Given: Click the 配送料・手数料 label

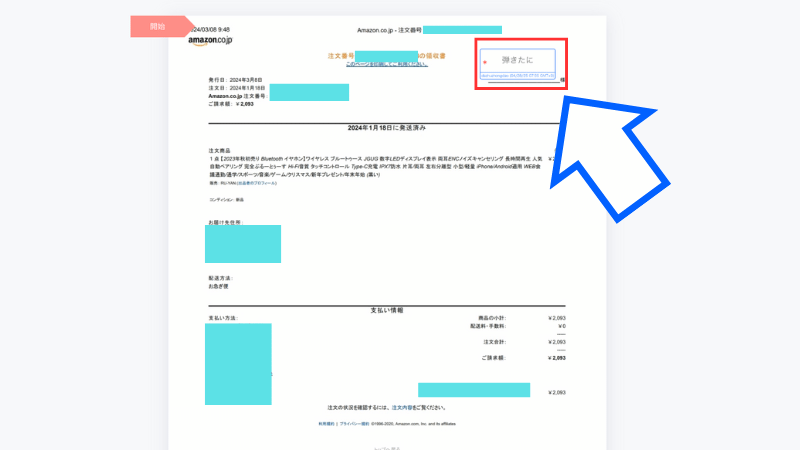Looking at the screenshot, I should pos(488,326).
